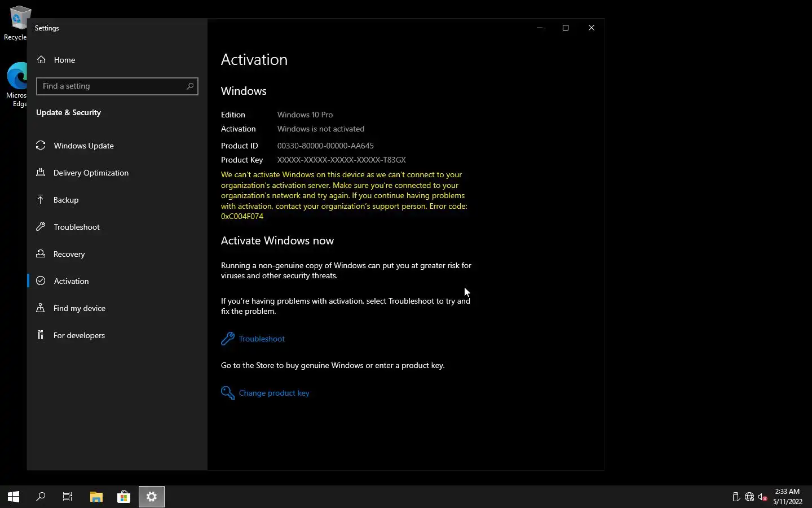
Task: Click the Delivery Optimization icon
Action: [41, 172]
